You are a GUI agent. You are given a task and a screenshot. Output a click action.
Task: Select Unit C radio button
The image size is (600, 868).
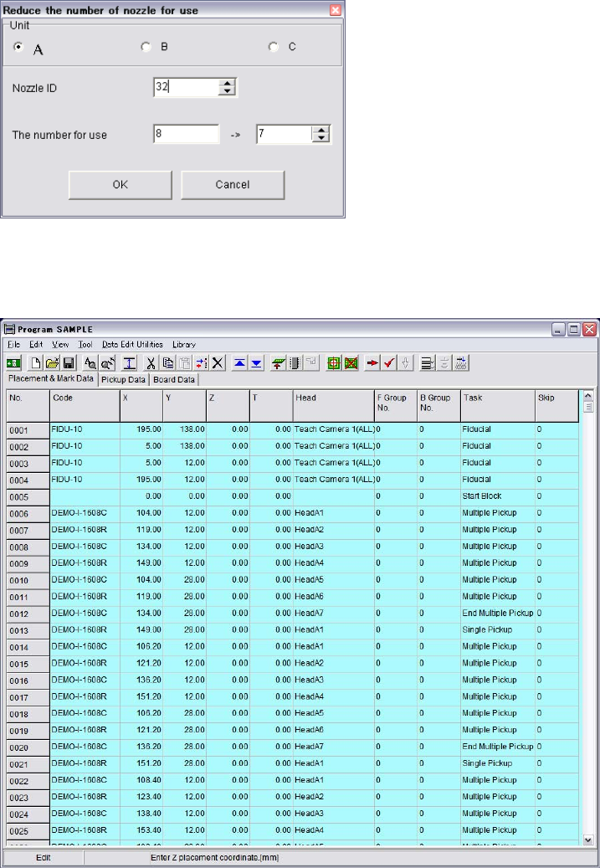[x=273, y=48]
